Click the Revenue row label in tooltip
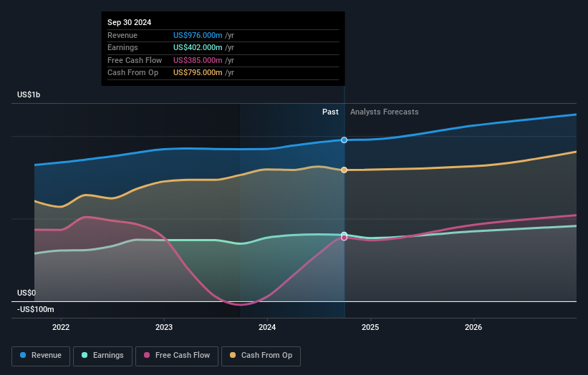588x375 pixels. pyautogui.click(x=122, y=35)
